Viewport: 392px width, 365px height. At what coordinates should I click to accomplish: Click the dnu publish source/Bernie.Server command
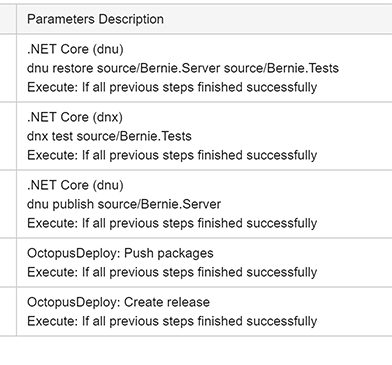point(124,204)
